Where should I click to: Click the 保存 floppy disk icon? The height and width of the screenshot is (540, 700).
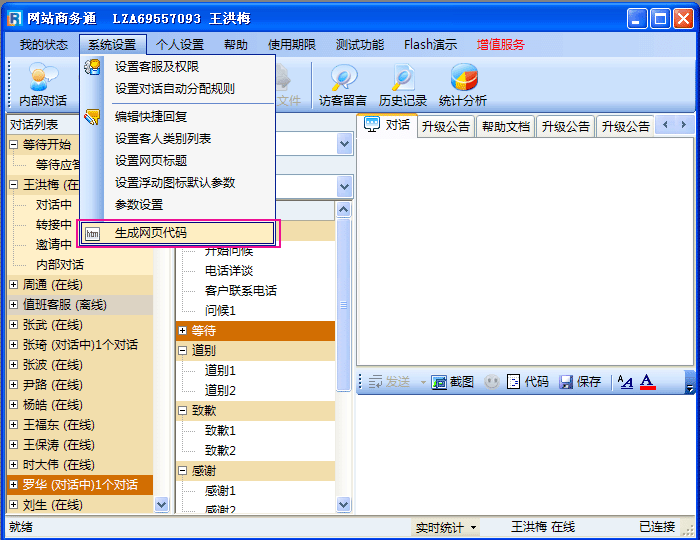(566, 382)
